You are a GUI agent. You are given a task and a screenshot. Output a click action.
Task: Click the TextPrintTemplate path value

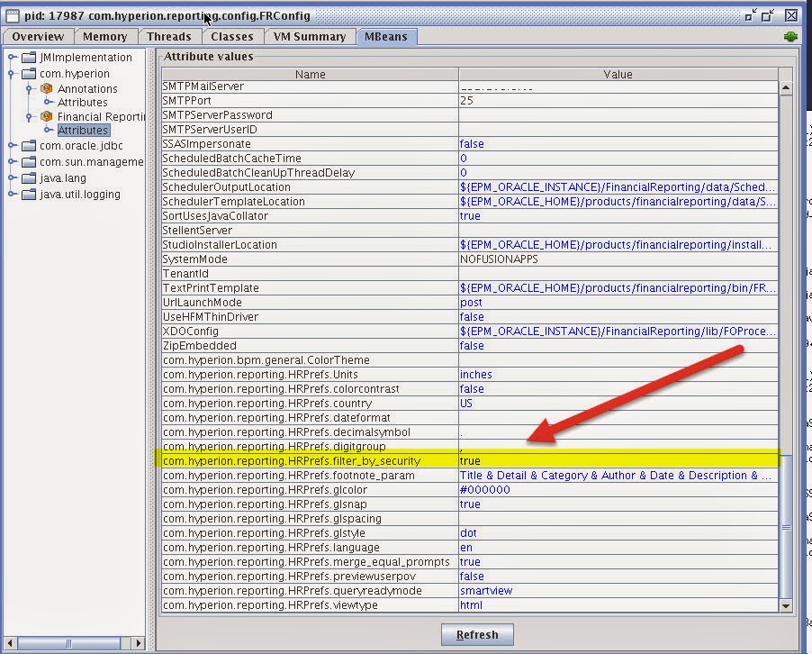618,288
